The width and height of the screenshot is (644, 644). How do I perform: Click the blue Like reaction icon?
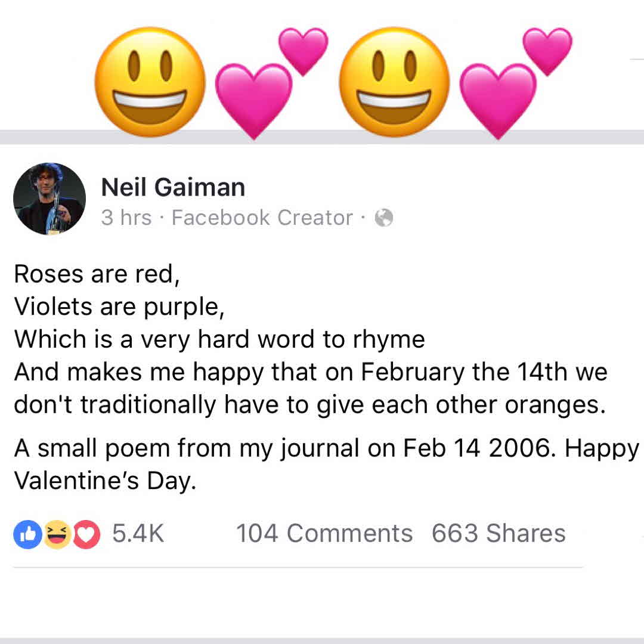pos(27,535)
